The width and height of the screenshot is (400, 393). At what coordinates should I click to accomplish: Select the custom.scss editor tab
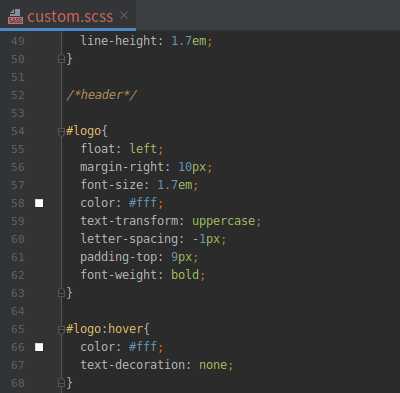tap(68, 16)
